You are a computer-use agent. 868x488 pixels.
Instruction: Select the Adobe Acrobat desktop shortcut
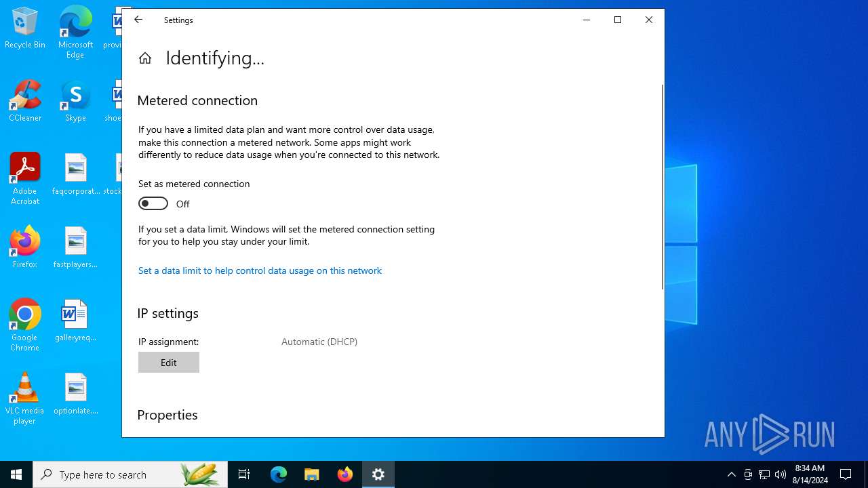point(25,179)
